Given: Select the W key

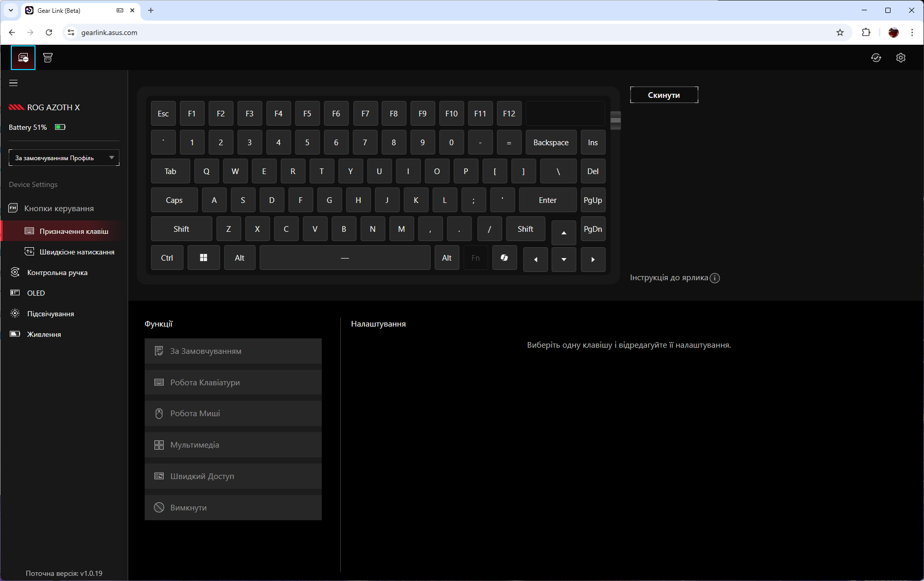Looking at the screenshot, I should point(235,171).
